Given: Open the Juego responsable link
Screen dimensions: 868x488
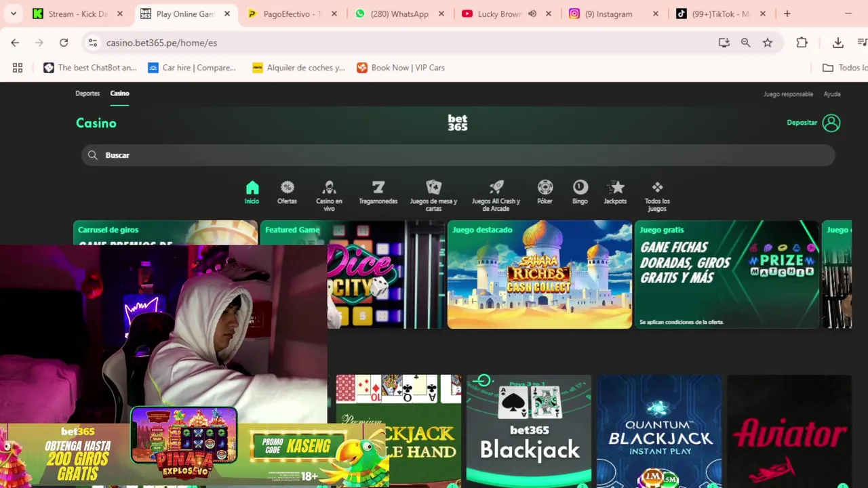Looking at the screenshot, I should 788,94.
